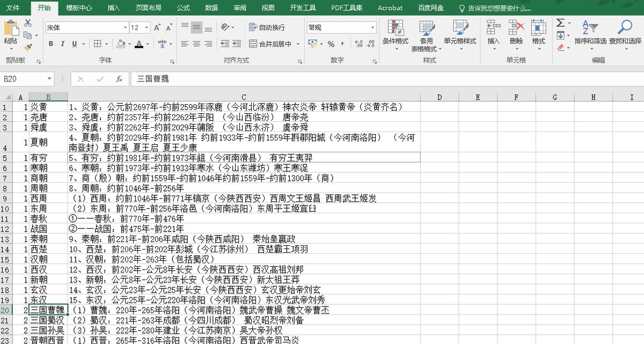This screenshot has height=344, width=644.
Task: Click the 插入 cells button in 单元格 group
Action: pos(493,35)
